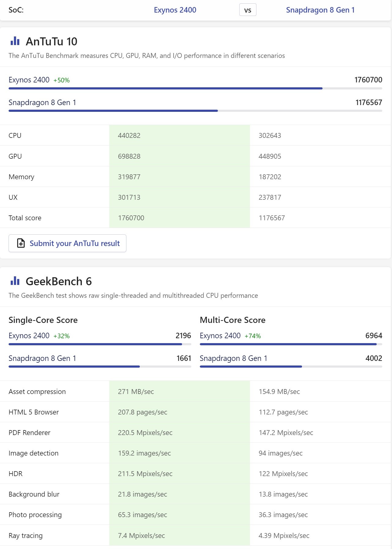The height and width of the screenshot is (549, 392).
Task: Click the document plus icon in Submit button
Action: (21, 243)
